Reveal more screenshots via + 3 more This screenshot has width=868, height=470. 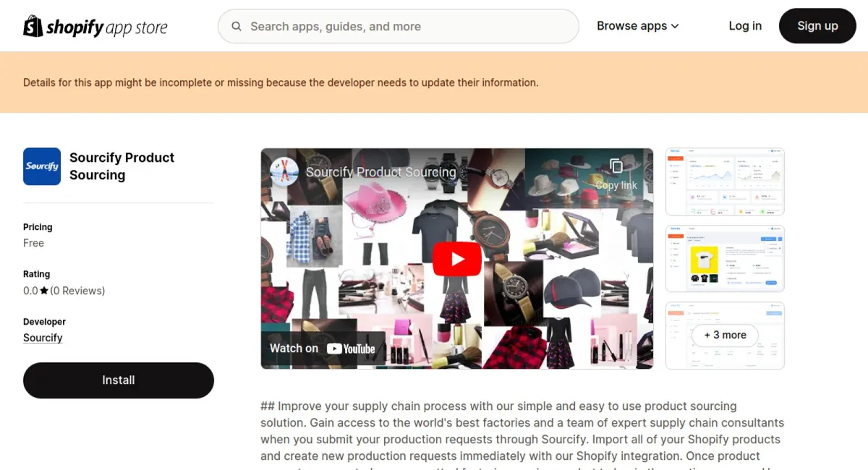coord(725,335)
